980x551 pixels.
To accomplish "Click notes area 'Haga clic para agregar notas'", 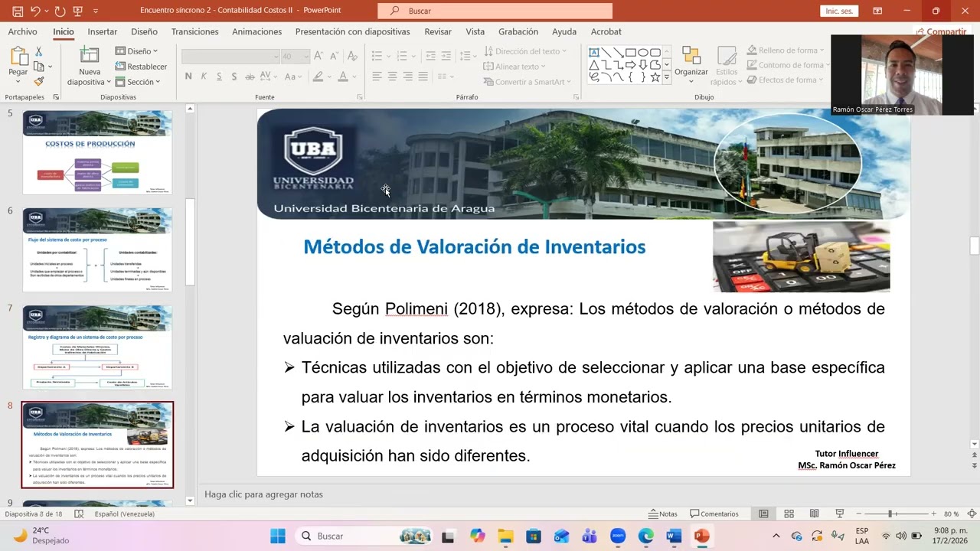I will coord(263,494).
